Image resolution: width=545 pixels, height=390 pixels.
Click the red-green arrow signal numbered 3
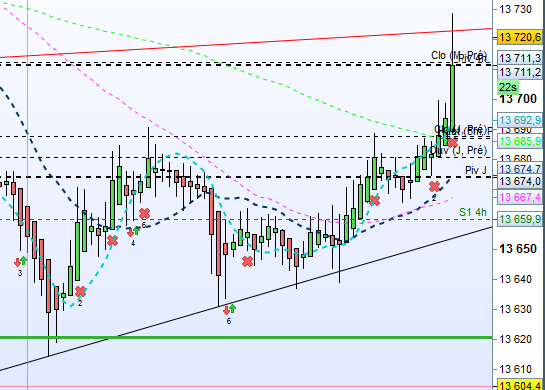coord(20,261)
